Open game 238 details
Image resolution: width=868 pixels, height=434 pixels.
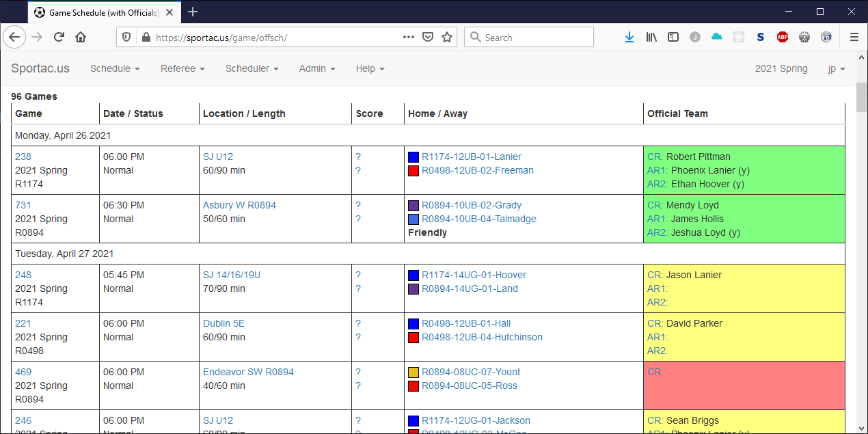(x=23, y=157)
